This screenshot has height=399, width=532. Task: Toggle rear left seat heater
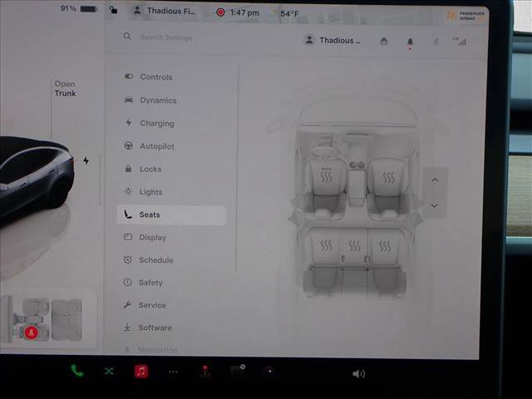326,245
